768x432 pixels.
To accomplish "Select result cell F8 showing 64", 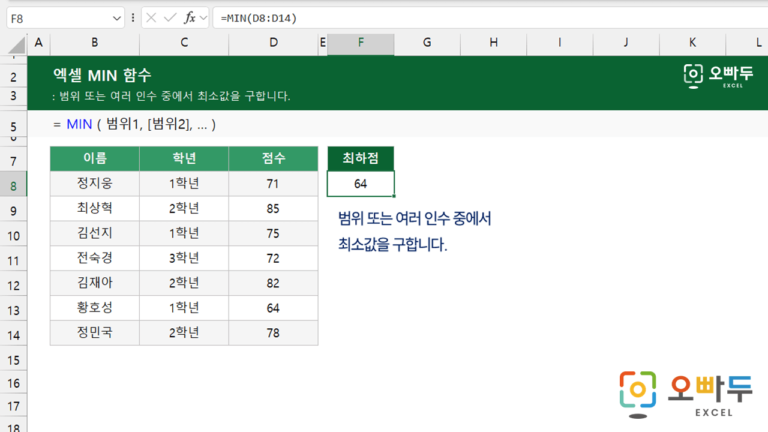I will click(x=360, y=184).
